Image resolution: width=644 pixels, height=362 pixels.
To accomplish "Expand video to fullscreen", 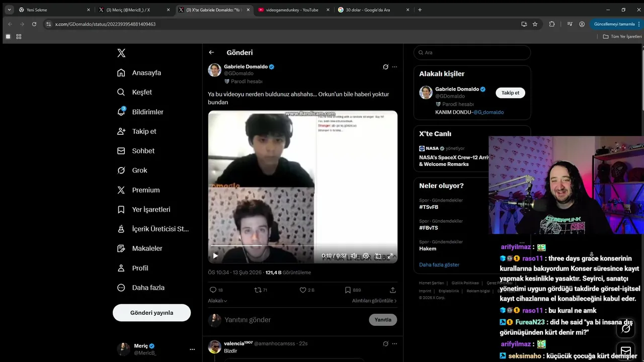I will pyautogui.click(x=390, y=256).
